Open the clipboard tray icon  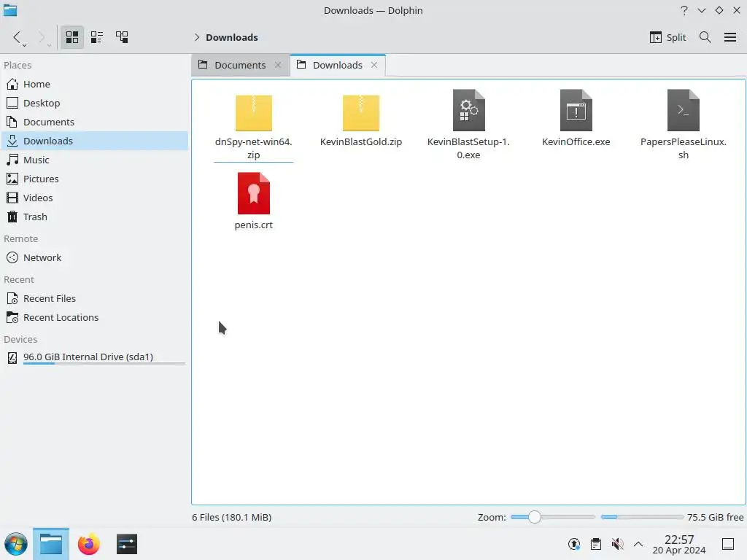pos(595,544)
